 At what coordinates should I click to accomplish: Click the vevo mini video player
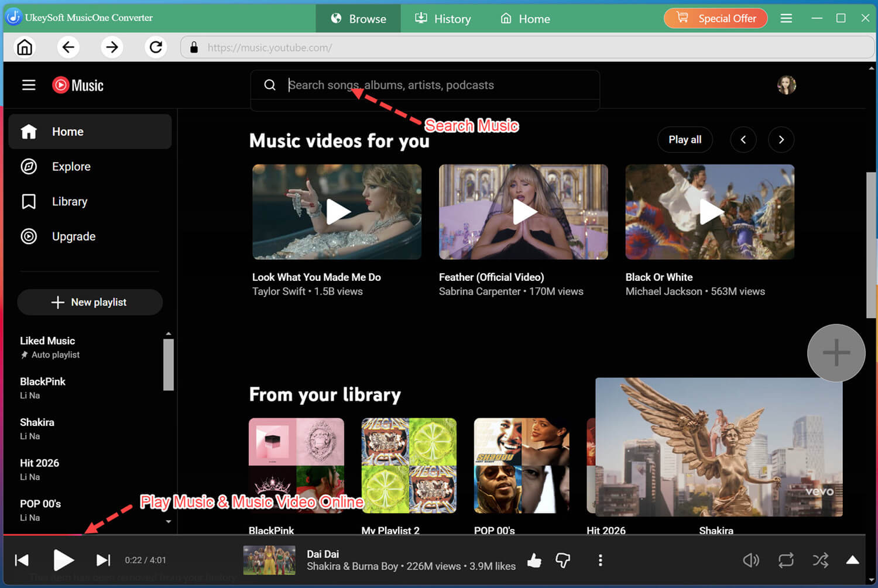point(719,447)
